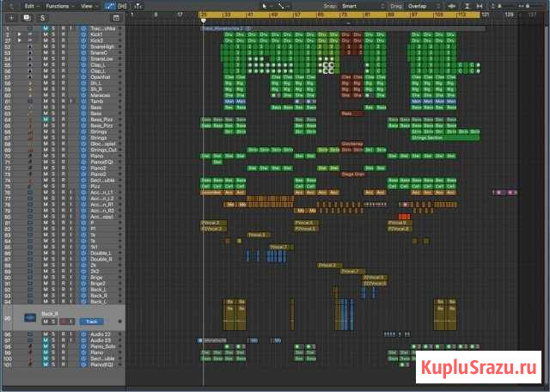This screenshot has height=392, width=550.
Task: Select the Gloc..spiel track name
Action: 103,144
